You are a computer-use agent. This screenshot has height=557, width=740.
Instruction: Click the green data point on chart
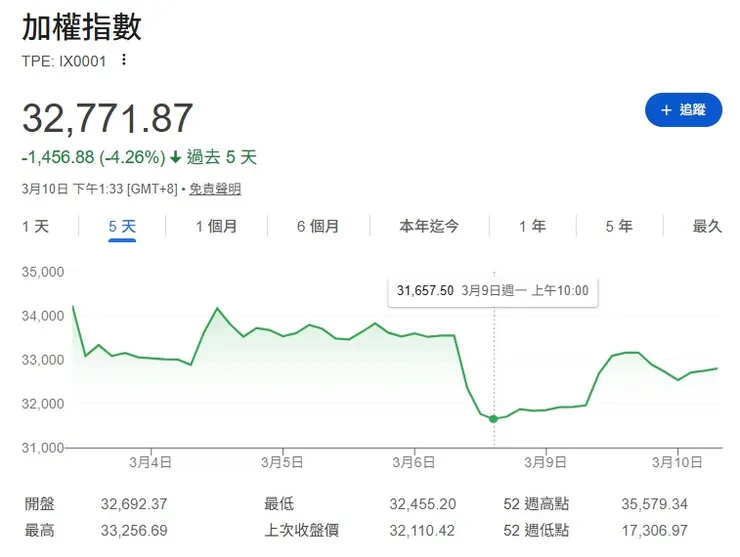[494, 419]
